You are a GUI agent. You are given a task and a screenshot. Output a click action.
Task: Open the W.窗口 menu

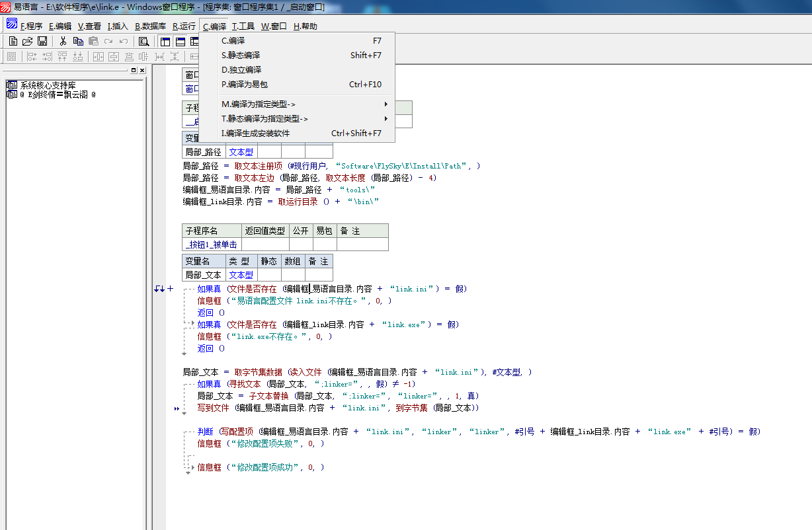[x=274, y=26]
